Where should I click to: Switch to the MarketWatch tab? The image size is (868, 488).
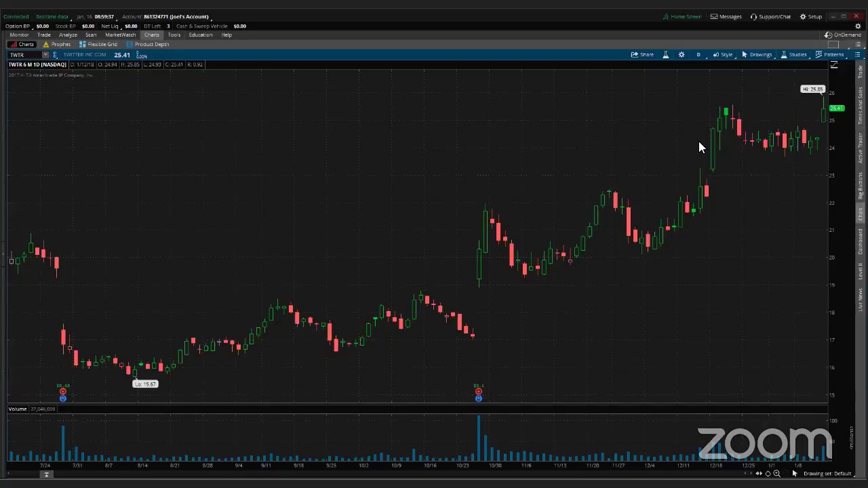coord(120,35)
